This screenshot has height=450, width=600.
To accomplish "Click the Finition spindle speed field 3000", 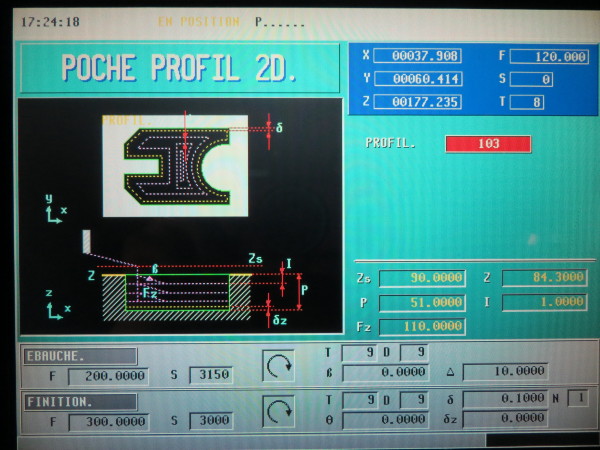I will click(x=210, y=422).
